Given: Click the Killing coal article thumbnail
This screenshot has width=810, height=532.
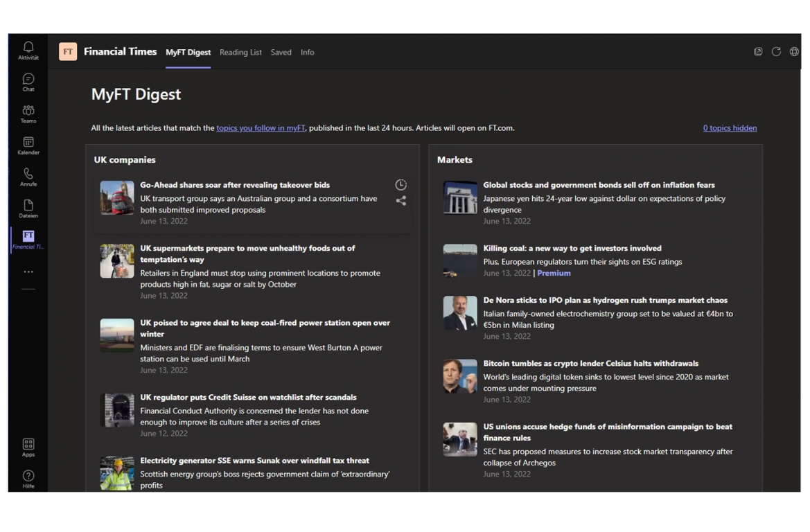Looking at the screenshot, I should (460, 261).
